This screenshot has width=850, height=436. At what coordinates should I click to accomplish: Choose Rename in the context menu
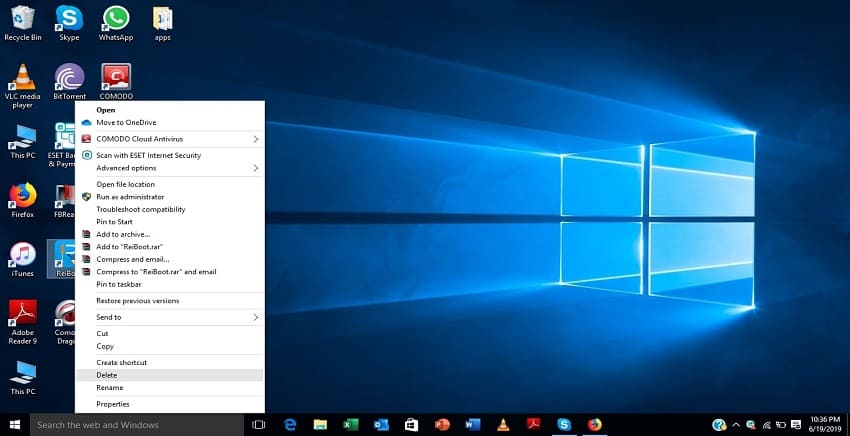coord(170,387)
